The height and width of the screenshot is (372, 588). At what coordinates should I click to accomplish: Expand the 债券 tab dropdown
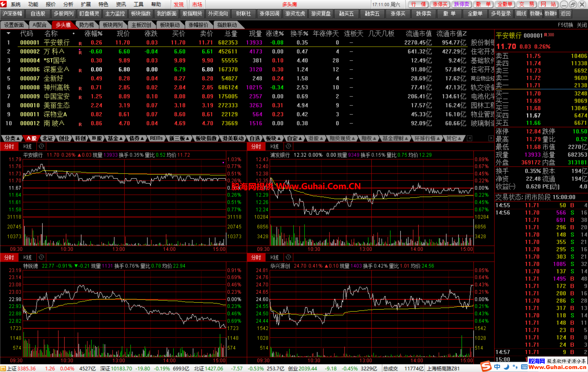136,138
